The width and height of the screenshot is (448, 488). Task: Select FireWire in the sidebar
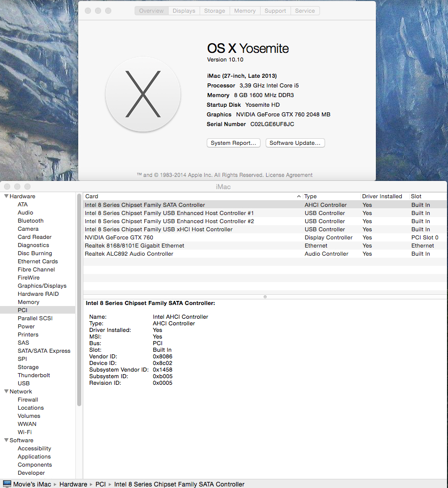coord(28,278)
